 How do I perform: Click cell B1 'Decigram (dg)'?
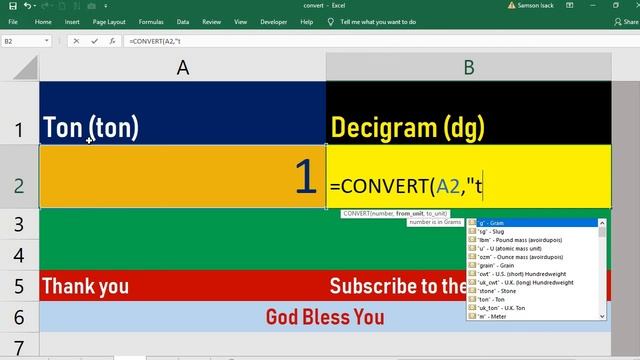[x=469, y=113]
